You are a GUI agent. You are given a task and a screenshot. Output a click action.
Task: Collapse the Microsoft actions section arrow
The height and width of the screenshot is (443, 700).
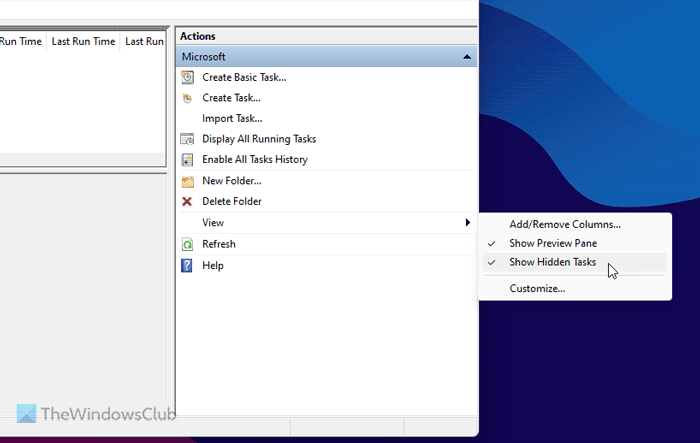click(467, 57)
